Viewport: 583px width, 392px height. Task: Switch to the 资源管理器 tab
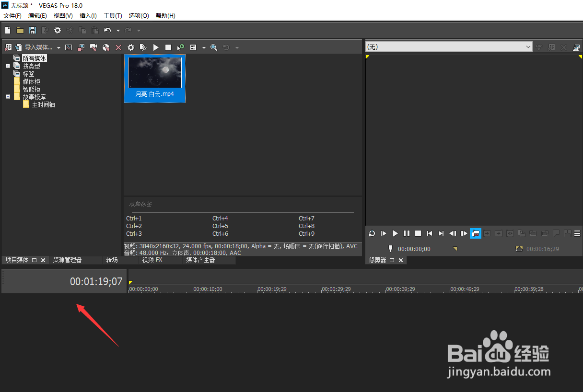(67, 260)
